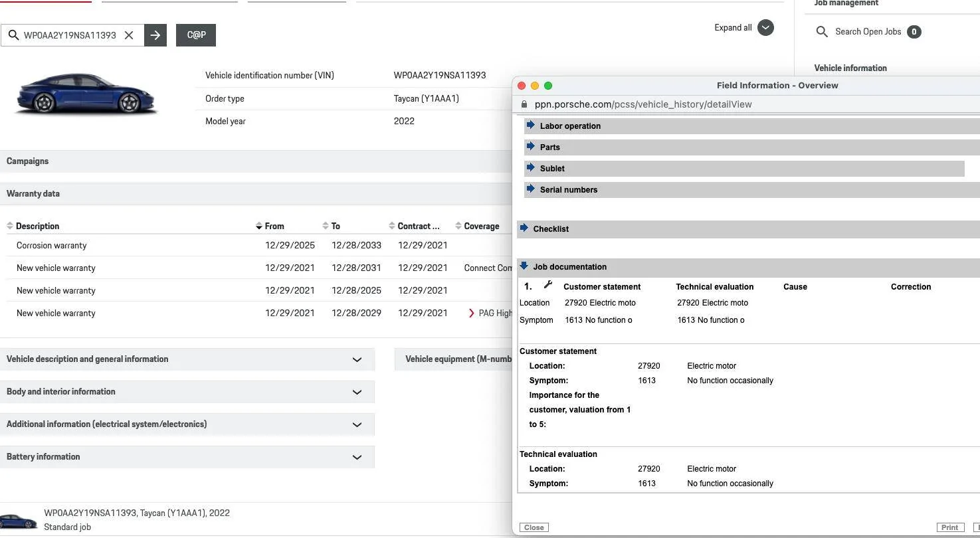Expand the Checklist section
Screen dimensions: 980x538
click(x=524, y=228)
